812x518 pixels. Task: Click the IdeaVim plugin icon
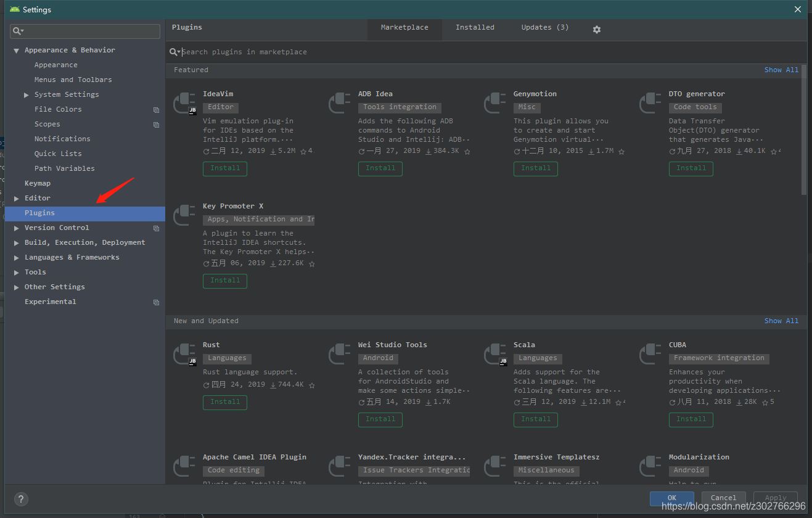184,103
